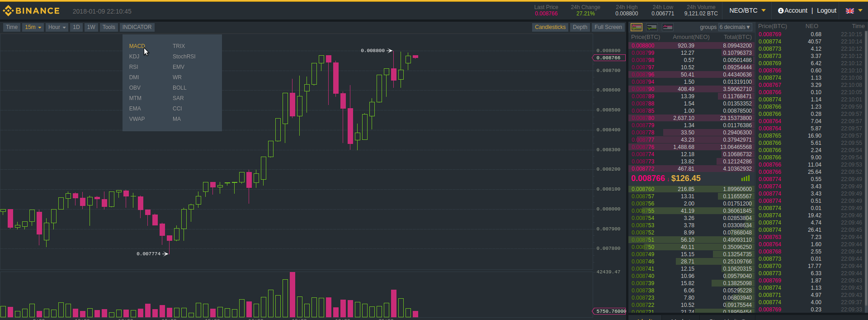
Task: Open the 15m interval dropdown
Action: pos(33,27)
